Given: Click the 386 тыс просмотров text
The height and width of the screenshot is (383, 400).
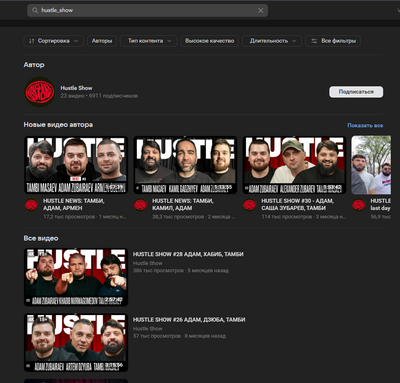Looking at the screenshot, I should [x=158, y=270].
